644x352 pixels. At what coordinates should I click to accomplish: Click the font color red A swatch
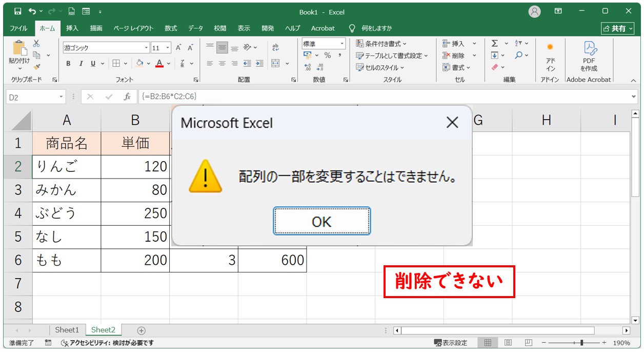tap(159, 64)
